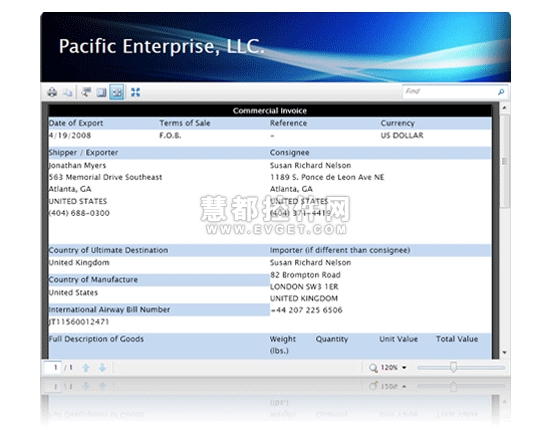Screen dimensions: 550x430
Task: Click the F.O.B. value
Action: coord(170,135)
